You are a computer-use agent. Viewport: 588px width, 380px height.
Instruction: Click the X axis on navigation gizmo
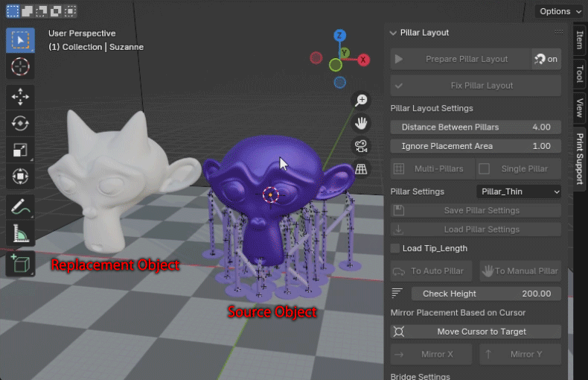point(363,60)
